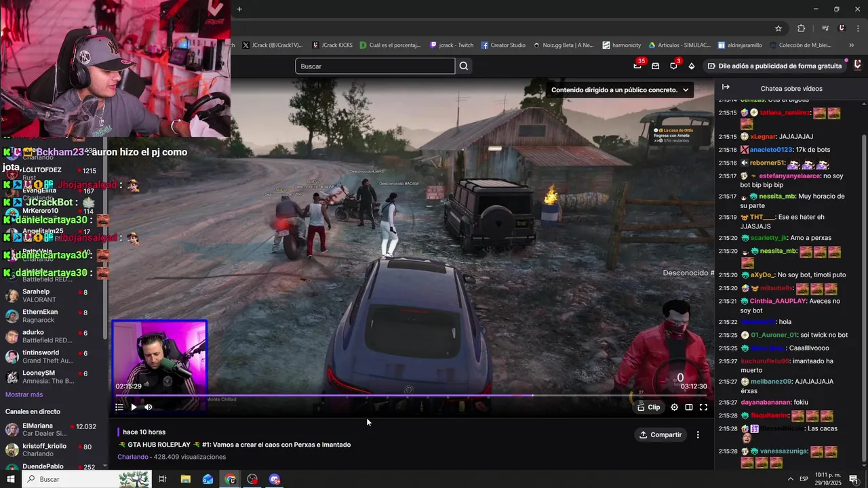
Task: Enter fullscreen mode on the player
Action: click(703, 407)
